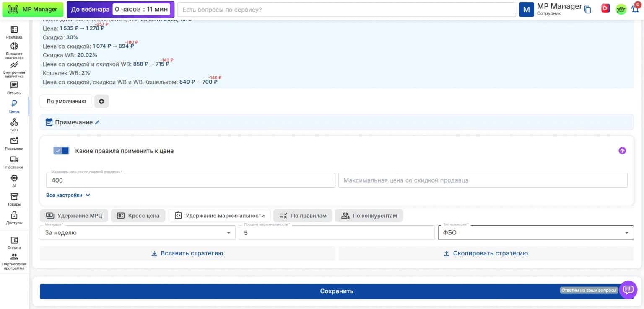Open Оплата wallet icon
Image resolution: width=644 pixels, height=309 pixels.
click(14, 240)
